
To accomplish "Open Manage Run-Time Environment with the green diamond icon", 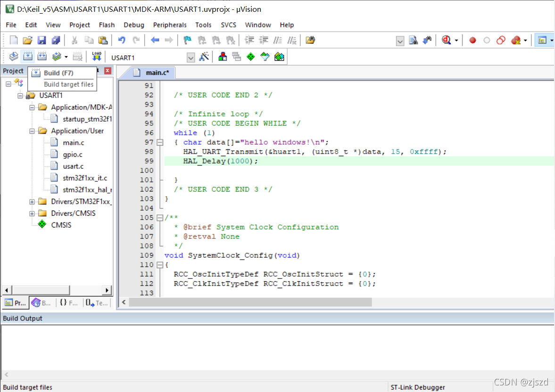I will [250, 57].
